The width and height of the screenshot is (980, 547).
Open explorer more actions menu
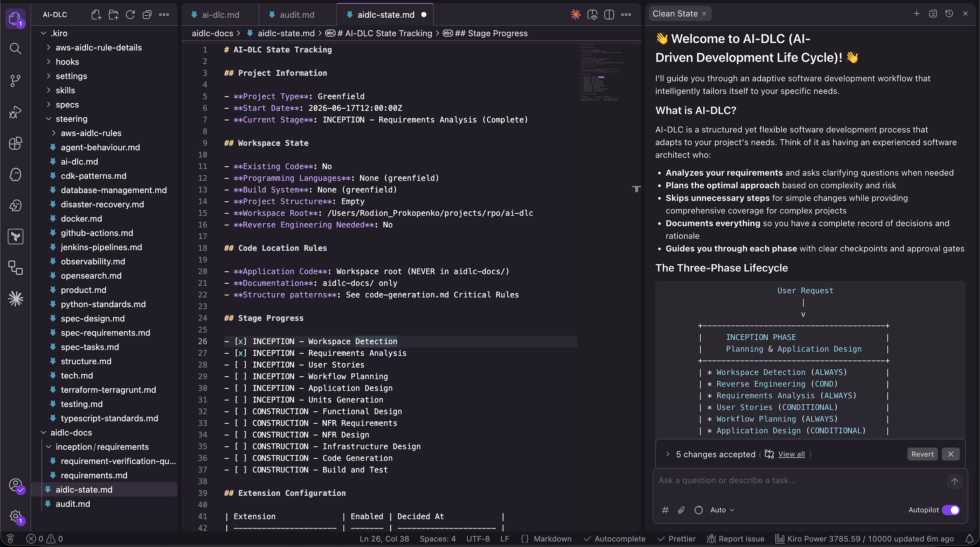(x=164, y=15)
